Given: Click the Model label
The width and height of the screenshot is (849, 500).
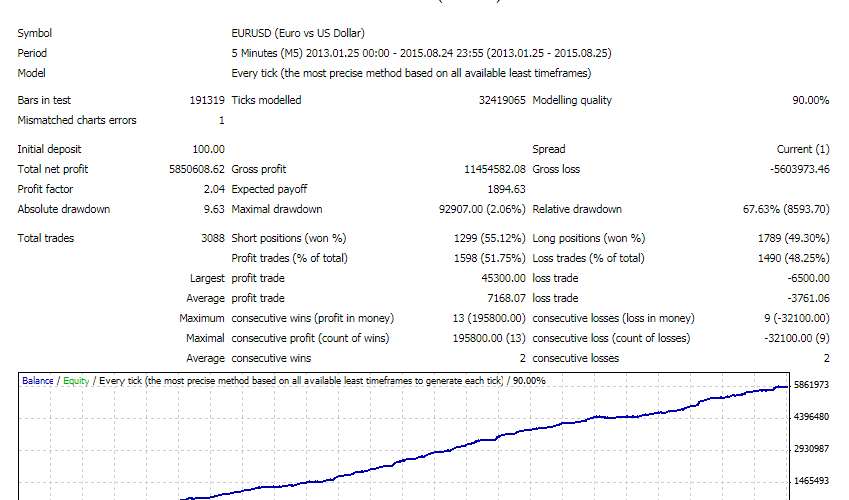Looking at the screenshot, I should tap(31, 73).
